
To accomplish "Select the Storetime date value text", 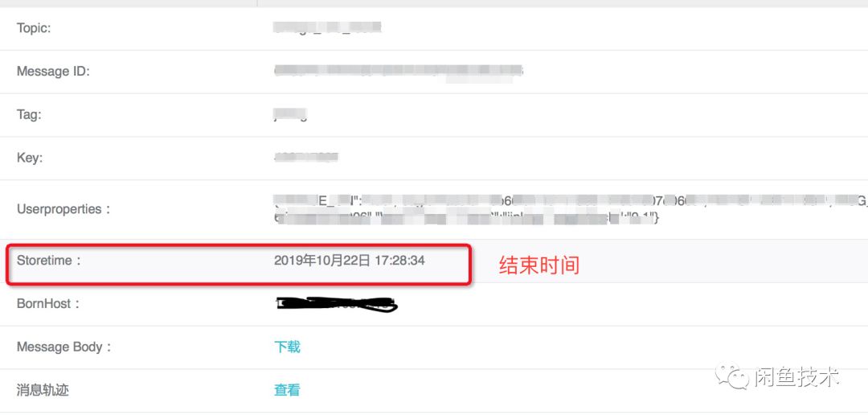I will 350,261.
